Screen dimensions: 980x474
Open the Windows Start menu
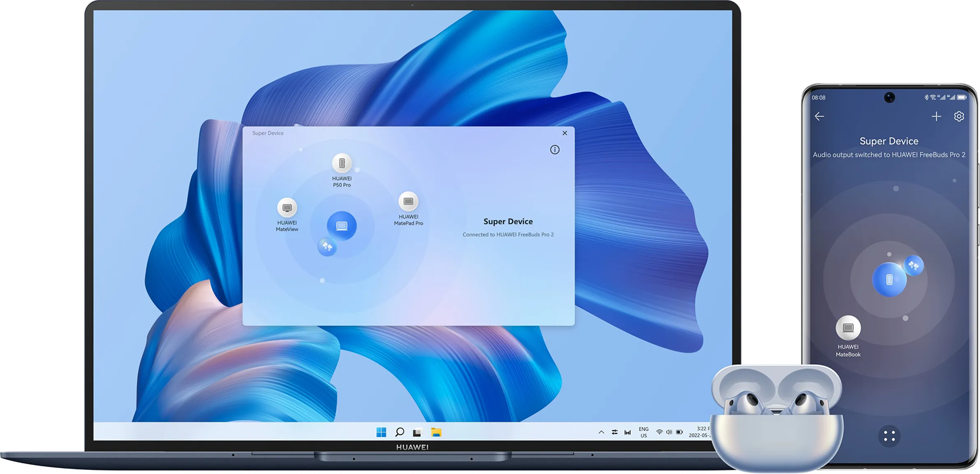(x=381, y=432)
